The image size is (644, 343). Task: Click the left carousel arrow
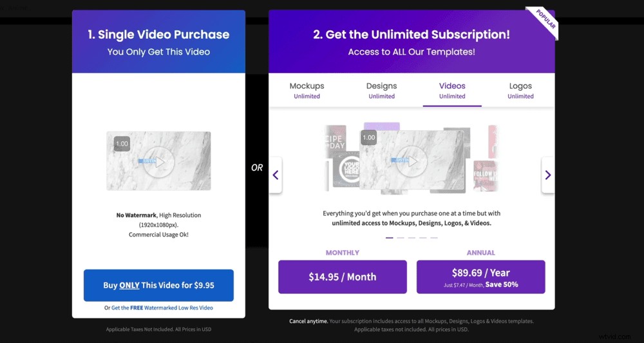pyautogui.click(x=276, y=175)
